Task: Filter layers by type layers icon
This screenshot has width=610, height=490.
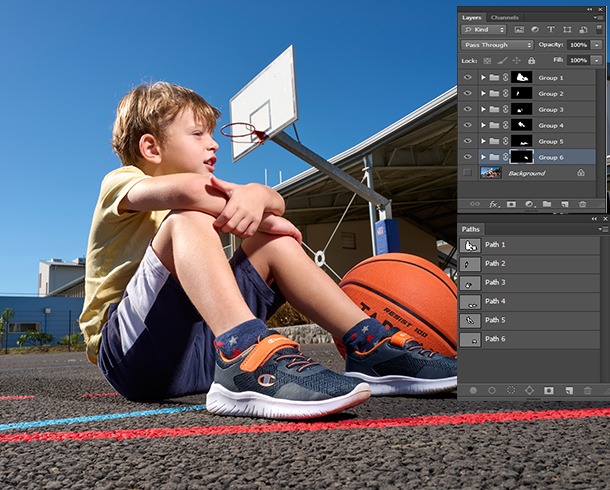Action: (x=551, y=30)
